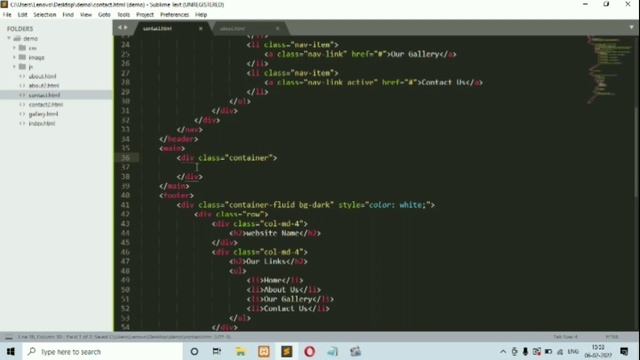Click the "Our Links" h2 line
Image resolution: width=640 pixels, height=360 pixels.
(x=269, y=262)
